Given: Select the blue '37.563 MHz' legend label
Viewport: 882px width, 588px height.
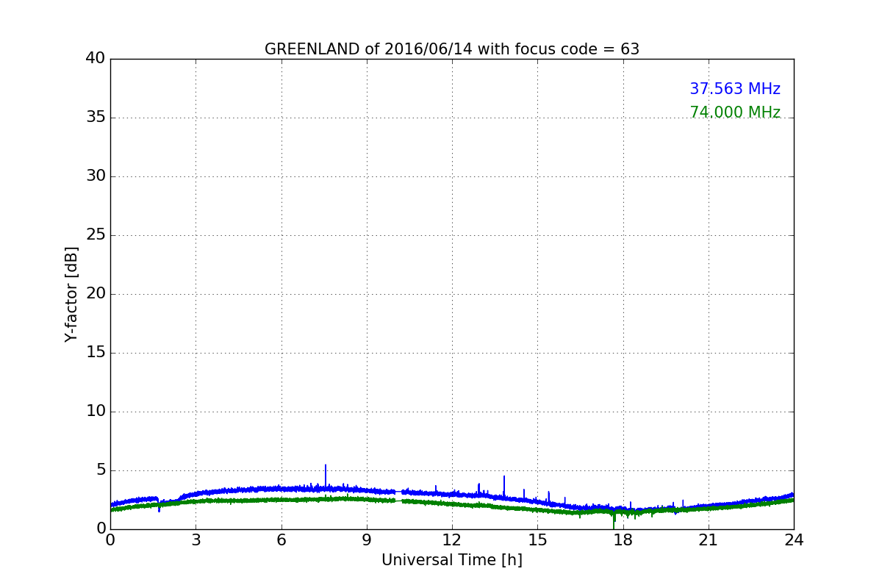Looking at the screenshot, I should click(735, 89).
